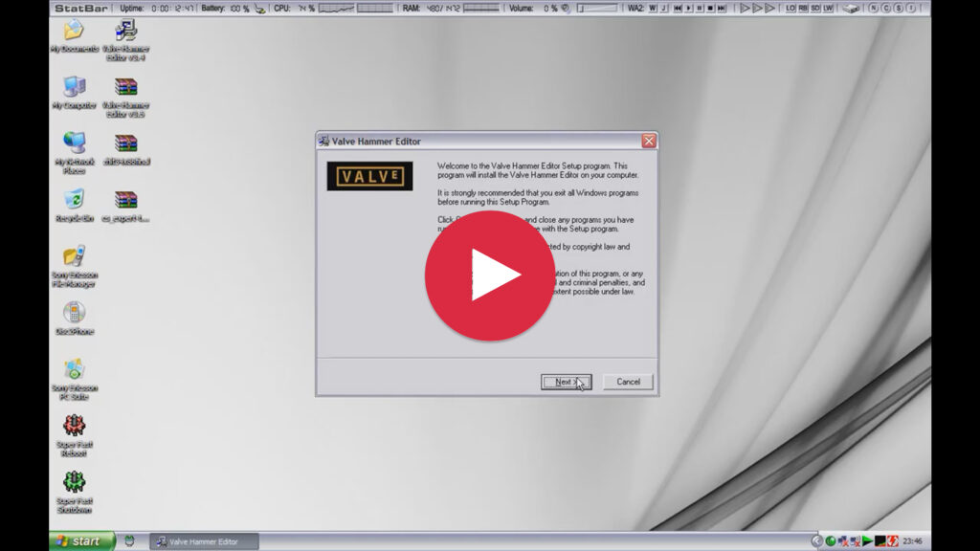980x551 pixels.
Task: Click the StatBar pause button
Action: pyautogui.click(x=700, y=8)
